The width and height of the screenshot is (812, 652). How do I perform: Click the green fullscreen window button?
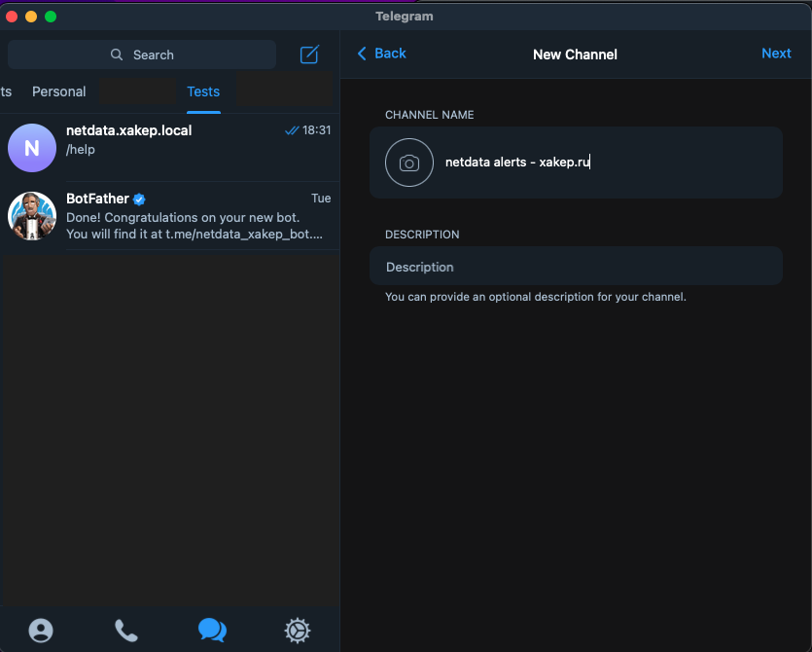51,17
